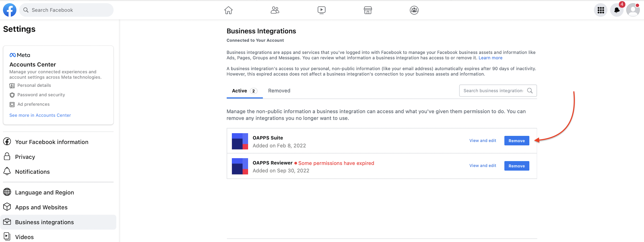Open Privacy settings

[x=58, y=157]
